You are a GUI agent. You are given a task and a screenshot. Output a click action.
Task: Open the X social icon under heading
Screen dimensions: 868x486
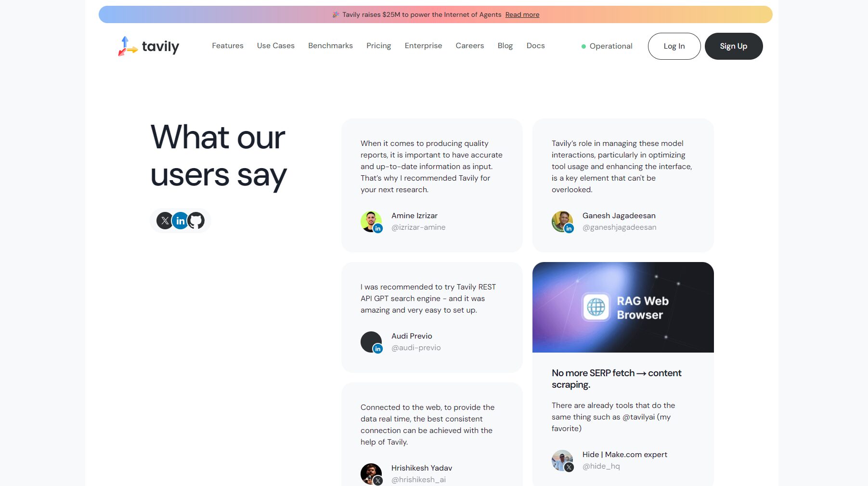tap(165, 221)
